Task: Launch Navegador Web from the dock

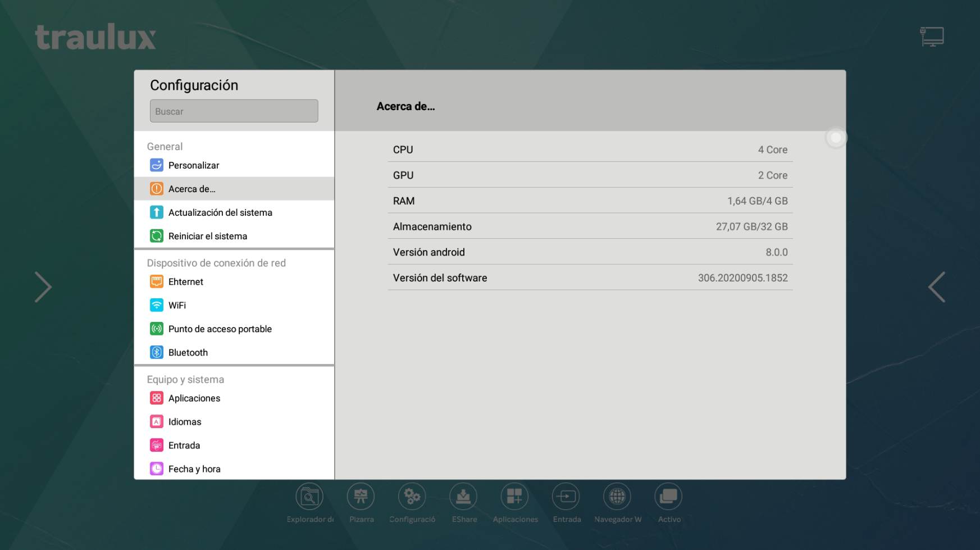Action: pyautogui.click(x=617, y=497)
